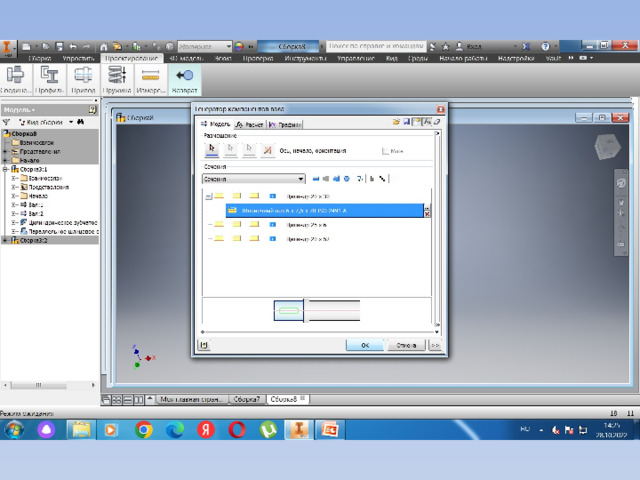Open Chrome from the taskbar
640x480 pixels.
[x=144, y=430]
